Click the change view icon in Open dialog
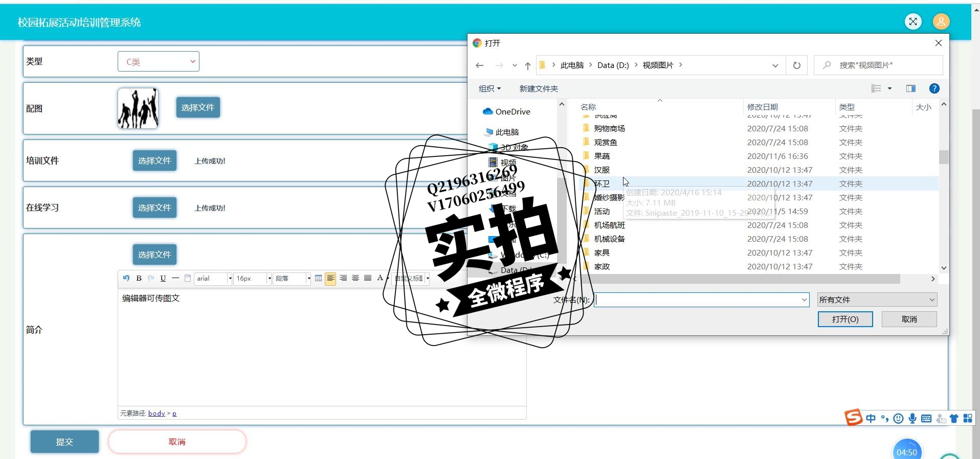This screenshot has width=980, height=459. pos(876,88)
